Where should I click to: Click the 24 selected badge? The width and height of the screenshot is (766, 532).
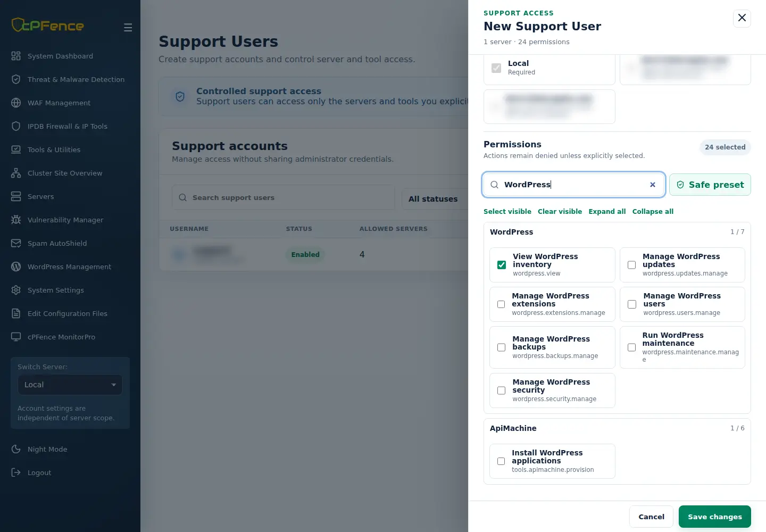(x=725, y=147)
